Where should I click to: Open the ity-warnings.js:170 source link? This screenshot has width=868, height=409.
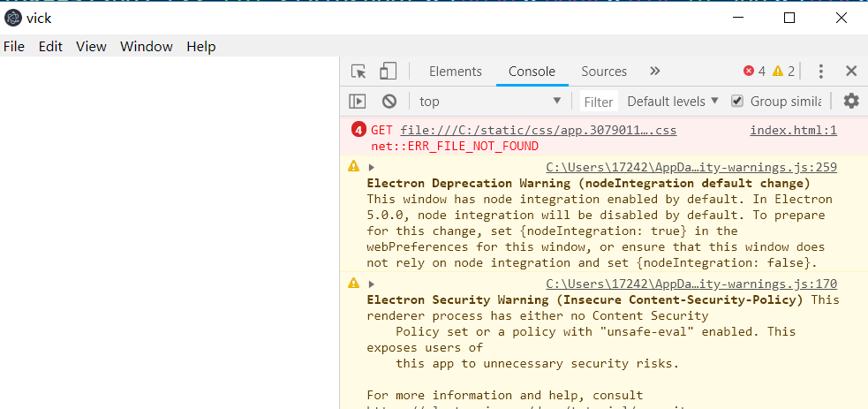(x=691, y=284)
